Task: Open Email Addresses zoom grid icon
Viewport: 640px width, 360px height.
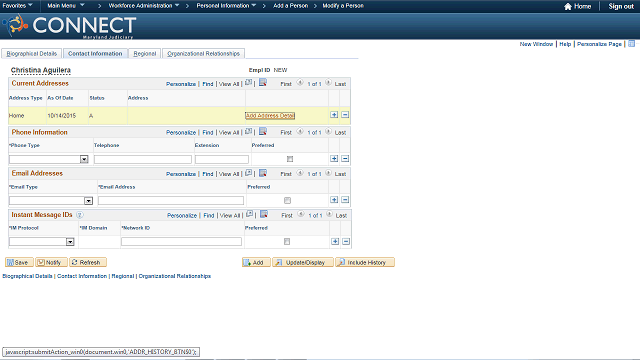Action: click(248, 173)
